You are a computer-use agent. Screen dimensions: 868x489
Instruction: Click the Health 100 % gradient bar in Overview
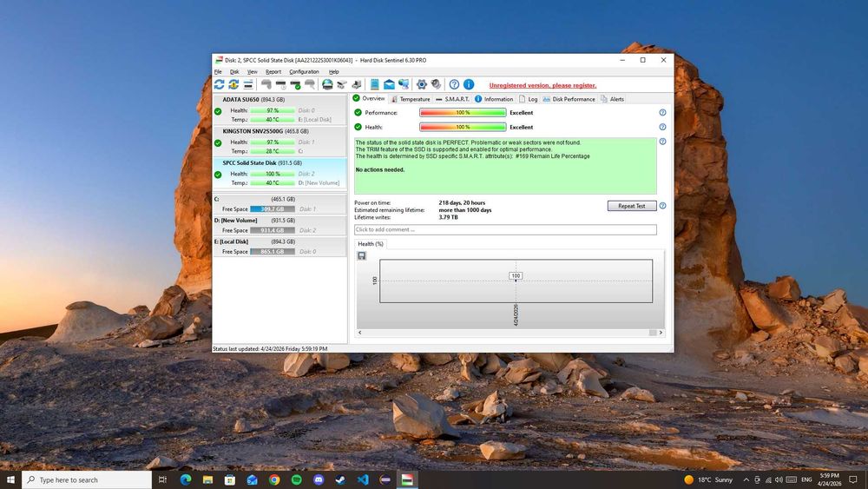pyautogui.click(x=463, y=127)
